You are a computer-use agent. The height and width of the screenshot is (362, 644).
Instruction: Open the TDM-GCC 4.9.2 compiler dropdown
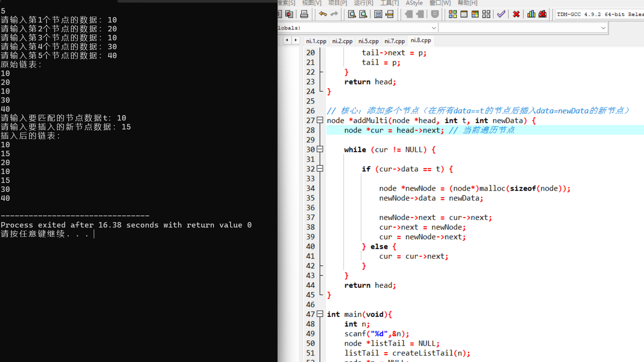pos(599,14)
